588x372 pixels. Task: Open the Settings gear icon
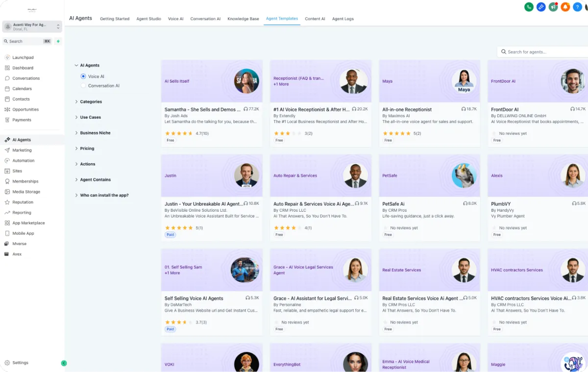pyautogui.click(x=7, y=363)
